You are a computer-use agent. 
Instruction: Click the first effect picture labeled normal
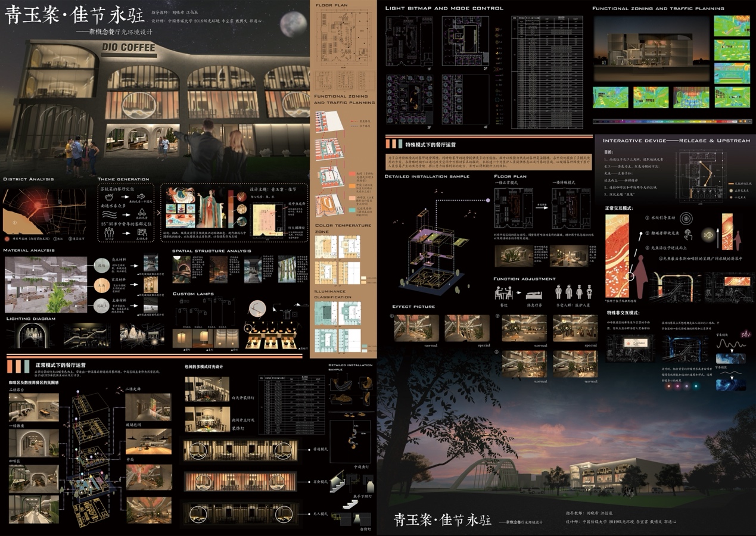pyautogui.click(x=416, y=328)
